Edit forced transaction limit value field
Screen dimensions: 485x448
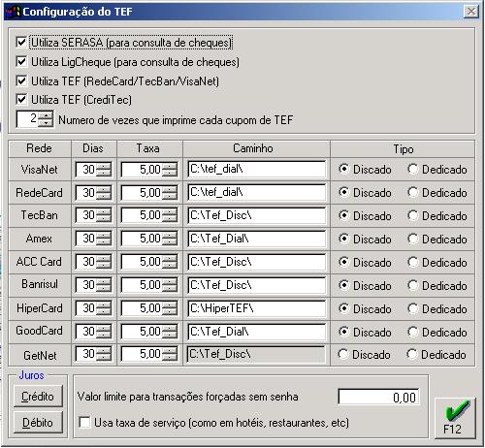pyautogui.click(x=378, y=397)
